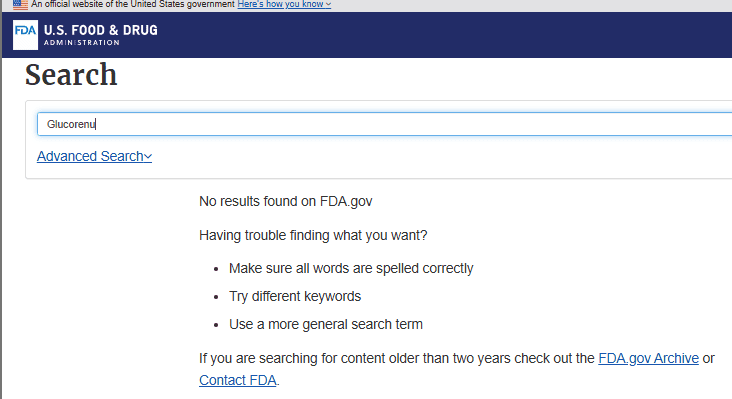Click the "An official website" government banner text
The height and width of the screenshot is (399, 732).
click(x=133, y=4)
